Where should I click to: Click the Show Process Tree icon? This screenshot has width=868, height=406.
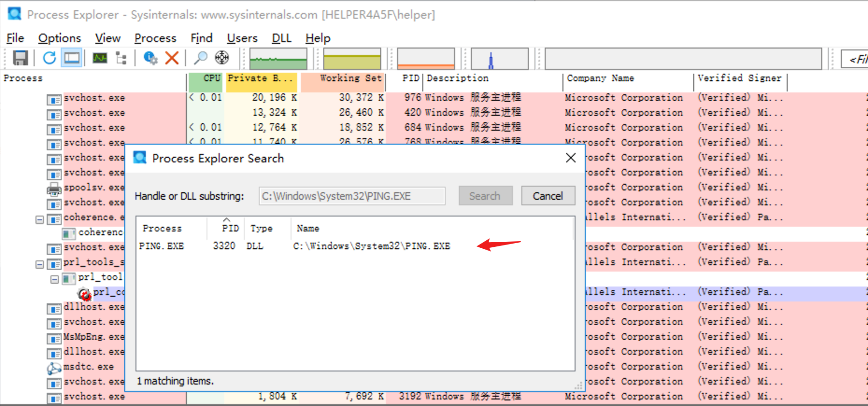(x=121, y=58)
